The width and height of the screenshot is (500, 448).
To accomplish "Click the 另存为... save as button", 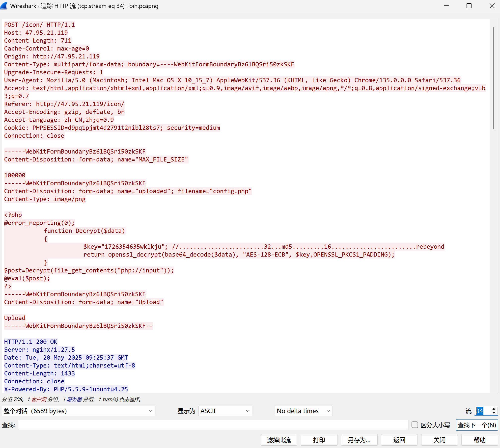I will click(359, 440).
